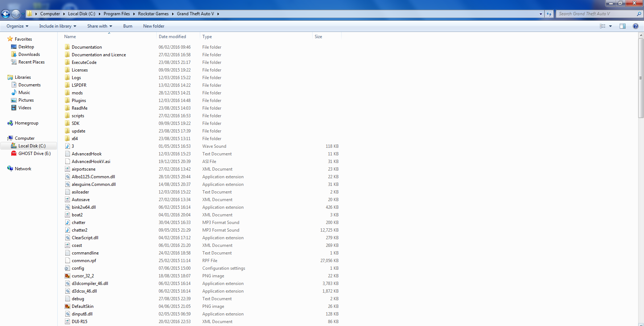Click the Local Disk (C:) drive icon
Viewport: 644px width, 326px height.
[x=14, y=146]
